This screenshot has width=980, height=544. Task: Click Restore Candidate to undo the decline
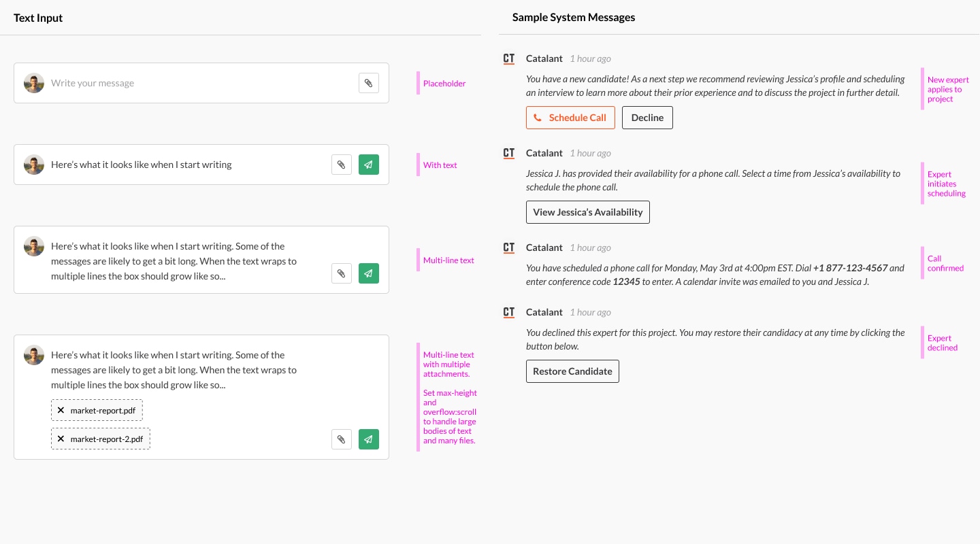tap(572, 371)
